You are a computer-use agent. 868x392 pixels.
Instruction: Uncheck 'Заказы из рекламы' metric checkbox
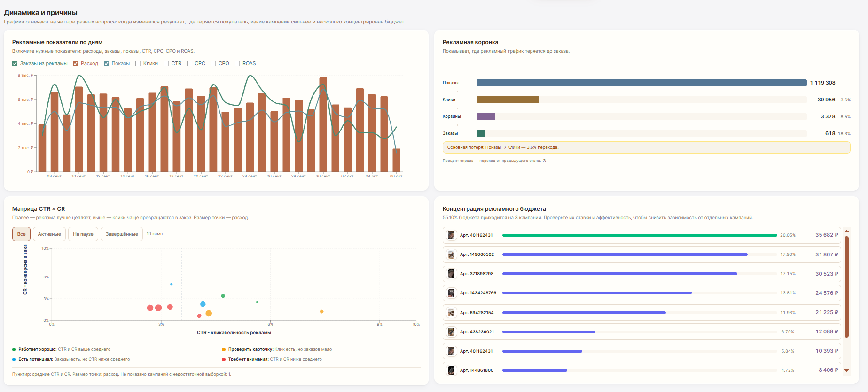[x=15, y=64]
